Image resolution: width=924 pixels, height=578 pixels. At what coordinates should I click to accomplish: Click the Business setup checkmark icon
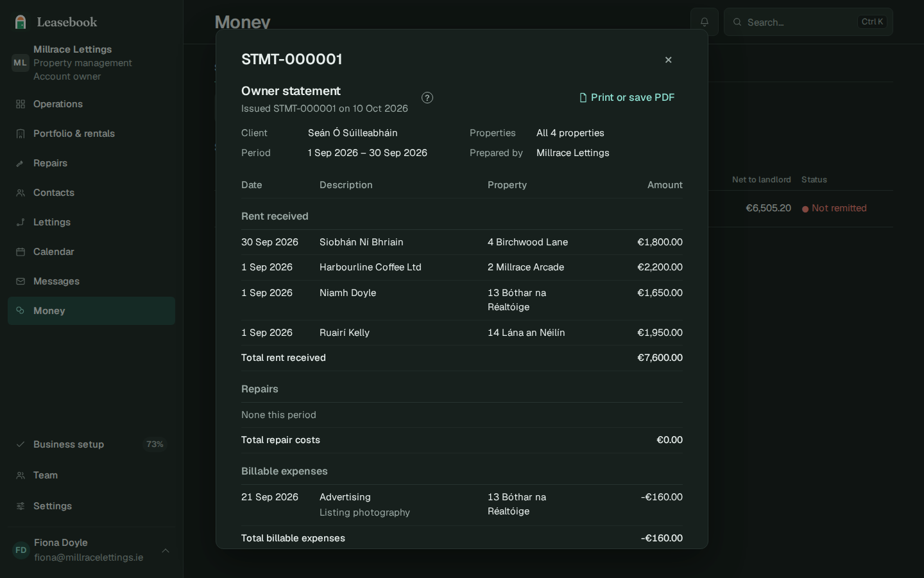click(21, 444)
